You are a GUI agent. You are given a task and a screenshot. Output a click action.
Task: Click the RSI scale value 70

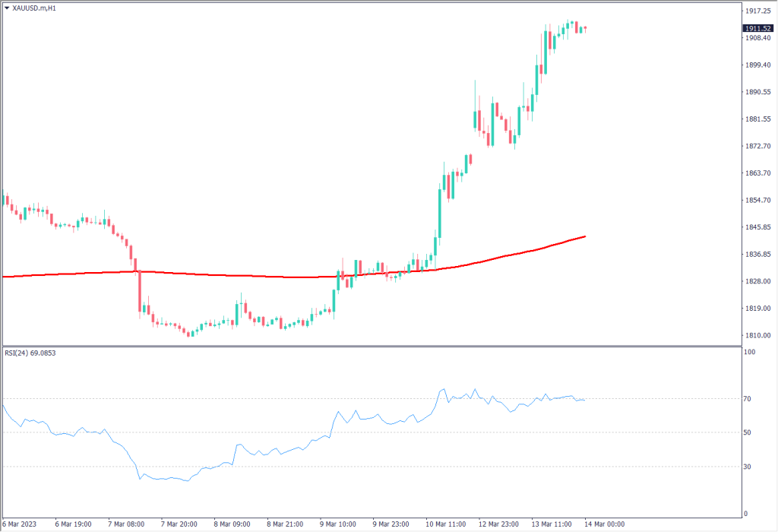coord(748,399)
